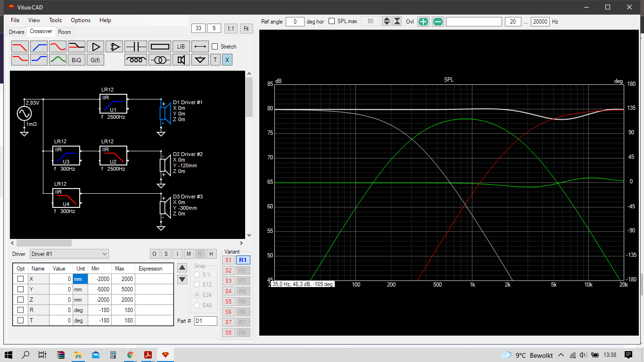
Task: Place a capacitor component
Action: point(136,46)
